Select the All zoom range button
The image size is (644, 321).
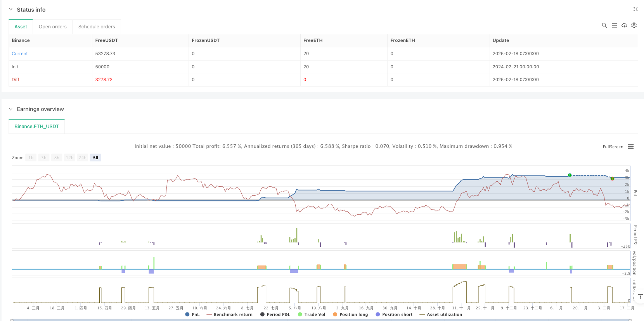point(95,158)
